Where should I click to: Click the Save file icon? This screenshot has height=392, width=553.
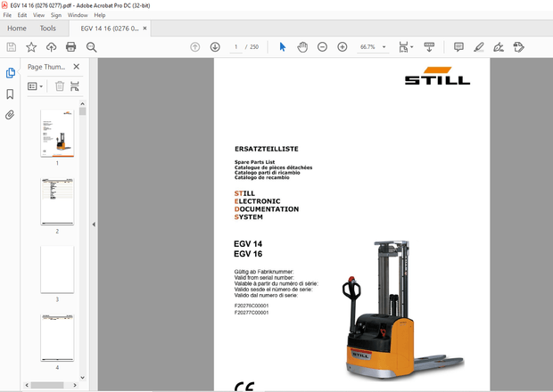click(x=12, y=47)
